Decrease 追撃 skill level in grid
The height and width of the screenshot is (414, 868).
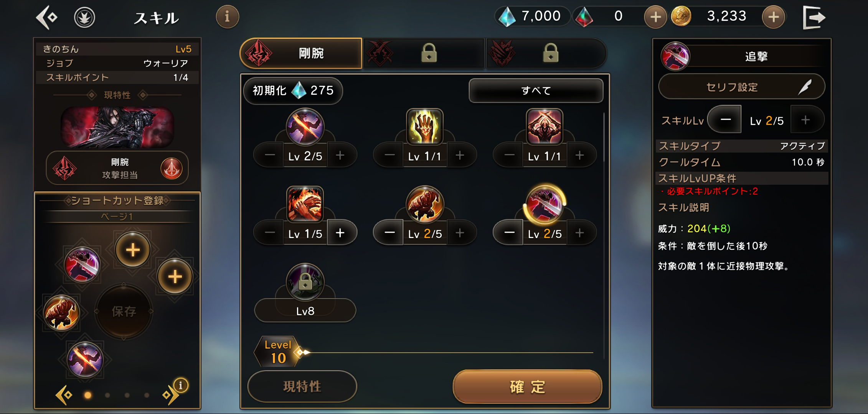click(x=509, y=233)
